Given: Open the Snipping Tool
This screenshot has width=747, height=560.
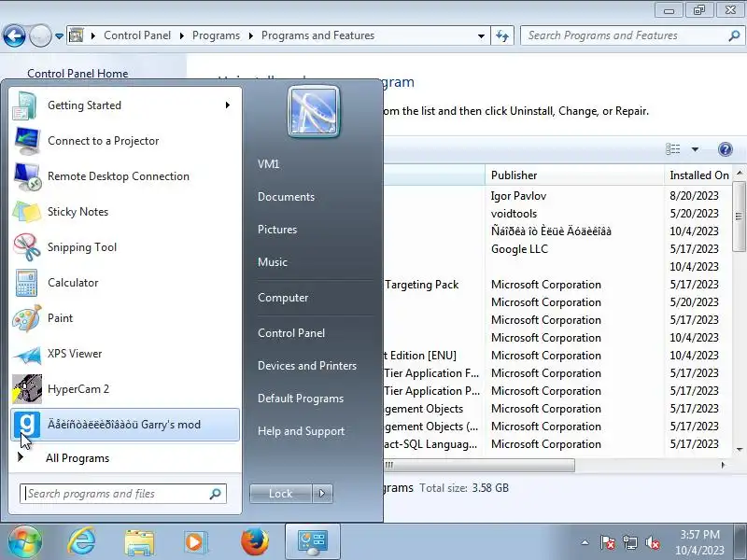Looking at the screenshot, I should 125,247.
